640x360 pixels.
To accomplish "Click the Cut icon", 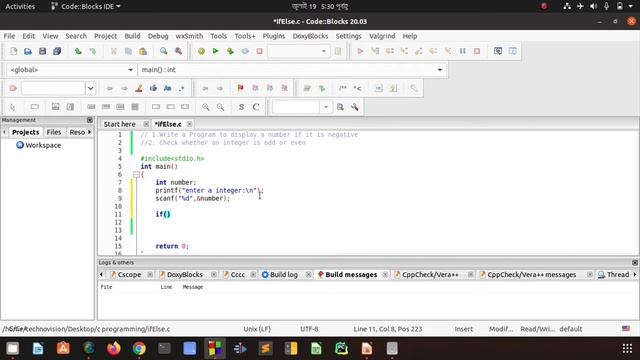I will click(113, 51).
